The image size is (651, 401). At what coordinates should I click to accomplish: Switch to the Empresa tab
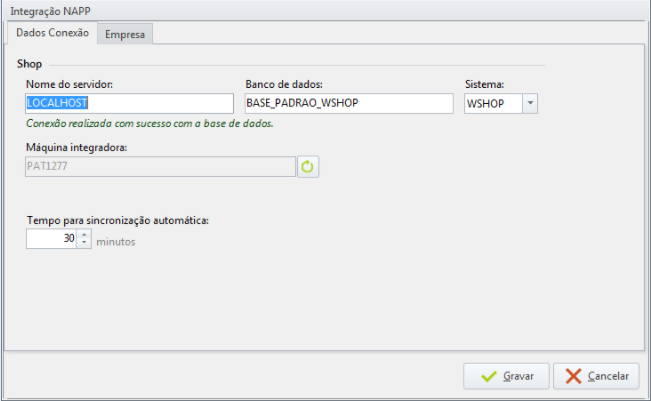click(125, 34)
